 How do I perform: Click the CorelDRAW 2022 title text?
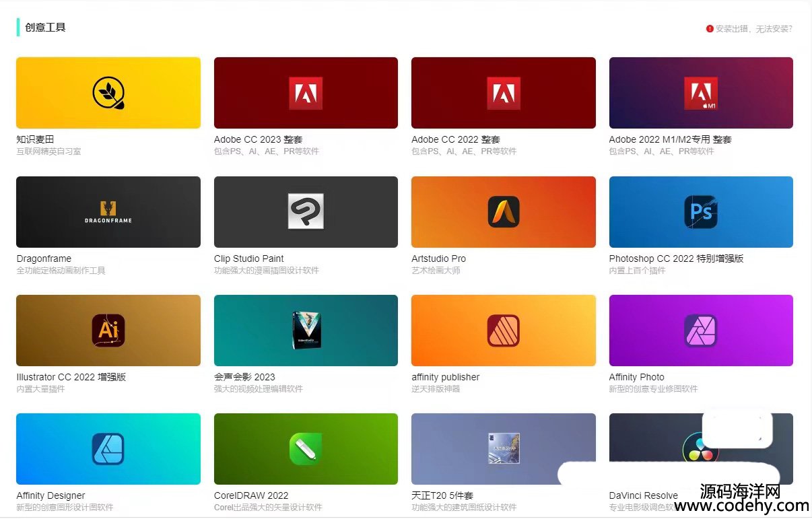[251, 495]
